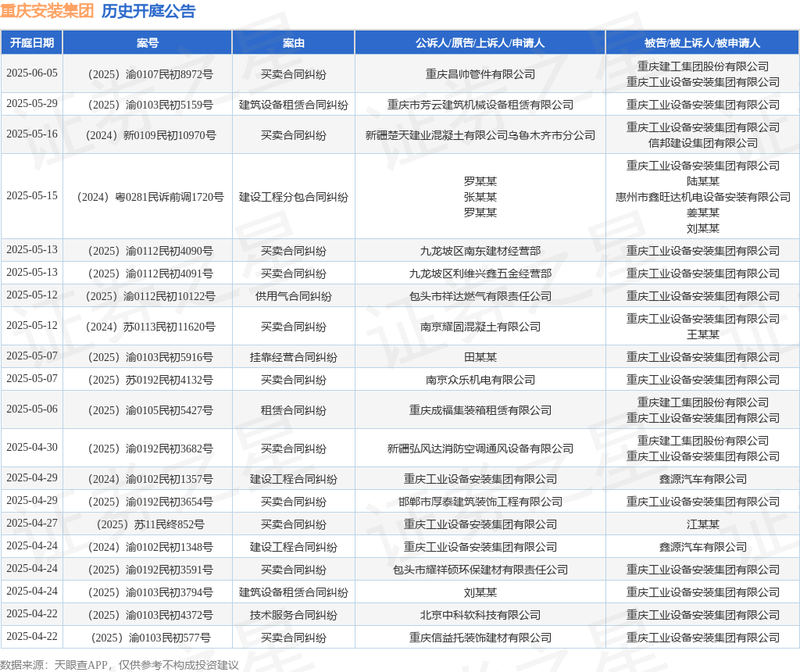Select case number (2025)渝0112民初4090号
The width and height of the screenshot is (800, 672).
[x=148, y=251]
